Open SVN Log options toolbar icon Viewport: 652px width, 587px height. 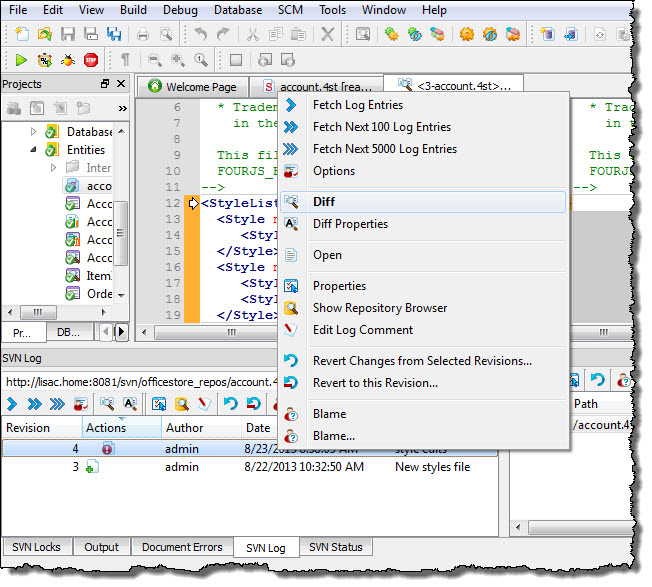click(x=81, y=404)
